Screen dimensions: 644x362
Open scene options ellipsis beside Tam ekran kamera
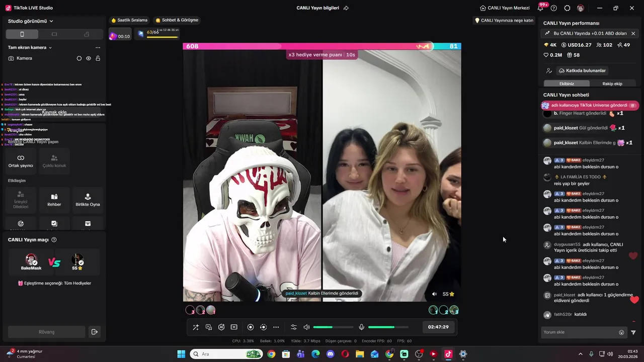[x=98, y=48]
